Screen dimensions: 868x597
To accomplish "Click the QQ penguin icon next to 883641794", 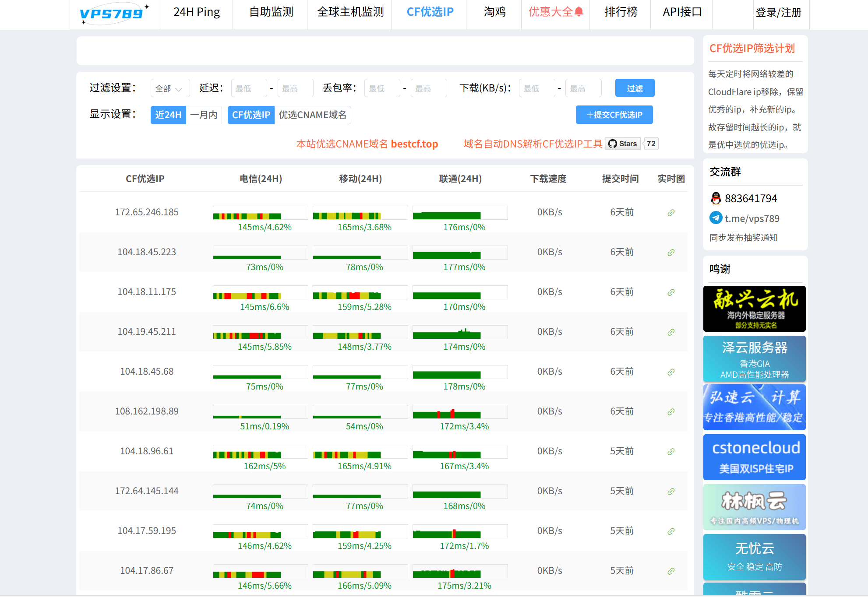I will point(716,198).
